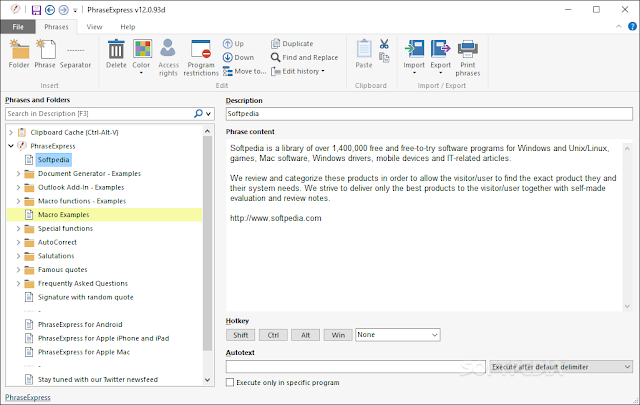Viewport: 640px width, 405px height.
Task: Toggle the Ctrl hotkey modifier
Action: [x=273, y=335]
